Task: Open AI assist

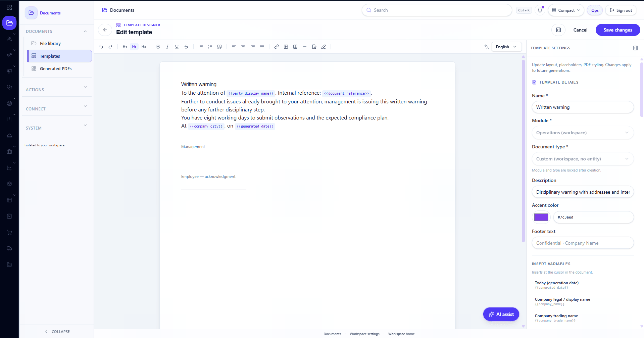Action: 501,314
